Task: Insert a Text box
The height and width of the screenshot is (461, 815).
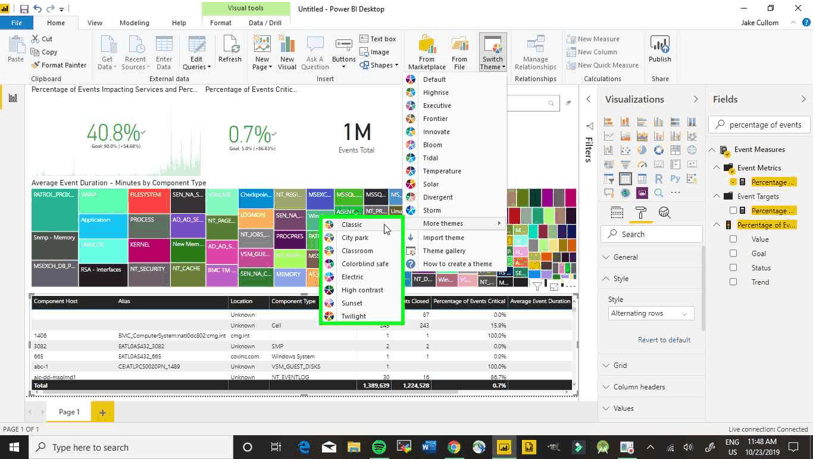Action: point(378,39)
